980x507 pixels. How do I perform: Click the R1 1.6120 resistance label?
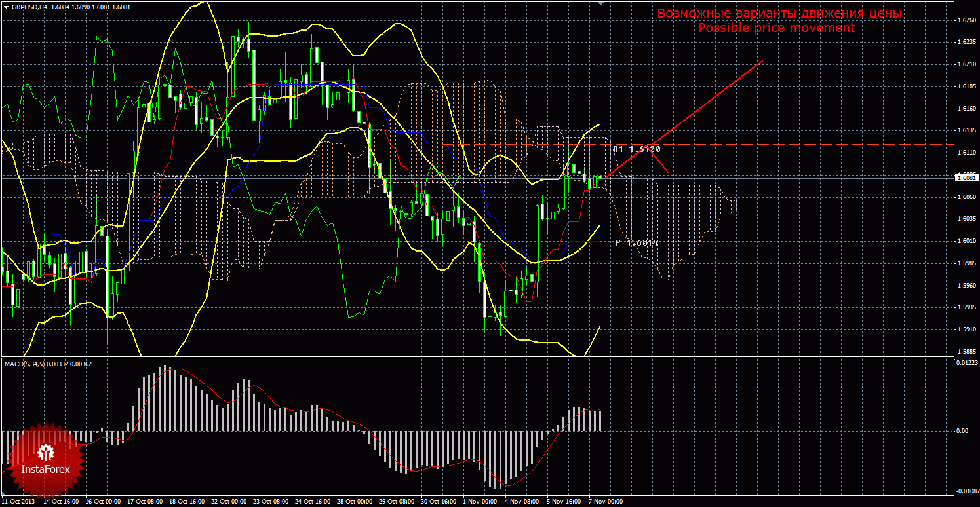637,149
